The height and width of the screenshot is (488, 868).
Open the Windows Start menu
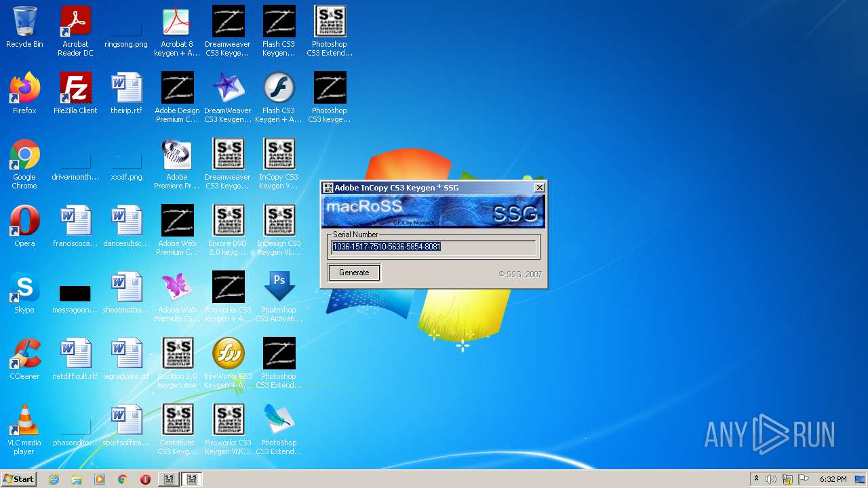18,479
